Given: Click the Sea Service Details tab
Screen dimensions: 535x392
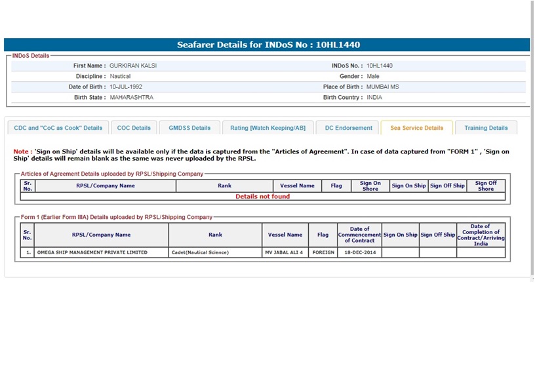Looking at the screenshot, I should point(417,128).
